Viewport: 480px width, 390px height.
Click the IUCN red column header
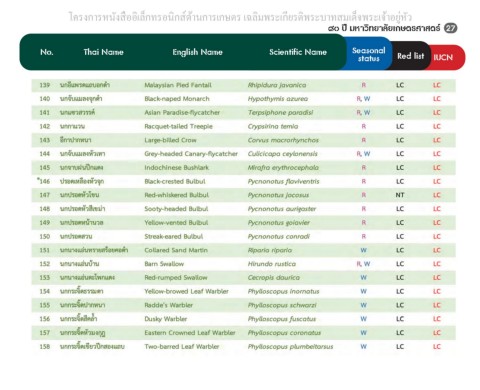click(x=443, y=57)
